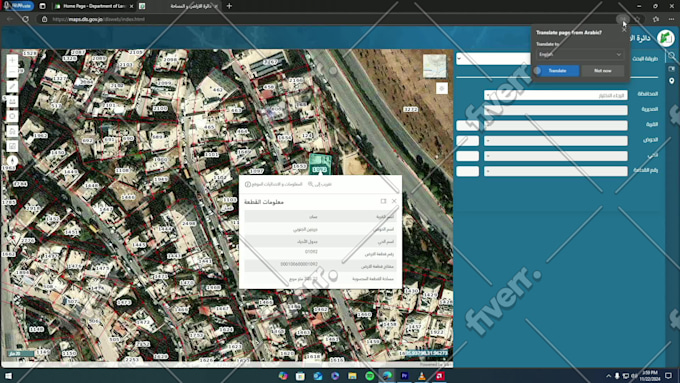Click the translate icon in address bar
680x383 pixels.
[623, 19]
